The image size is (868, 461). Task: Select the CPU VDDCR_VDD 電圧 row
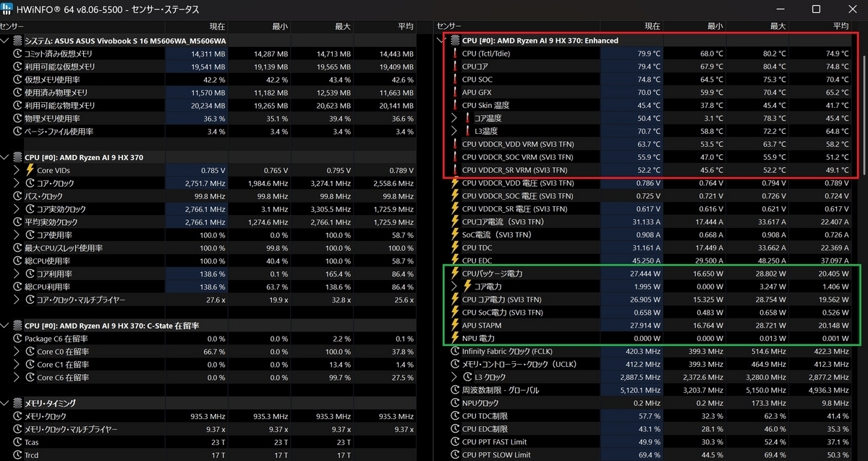point(644,183)
